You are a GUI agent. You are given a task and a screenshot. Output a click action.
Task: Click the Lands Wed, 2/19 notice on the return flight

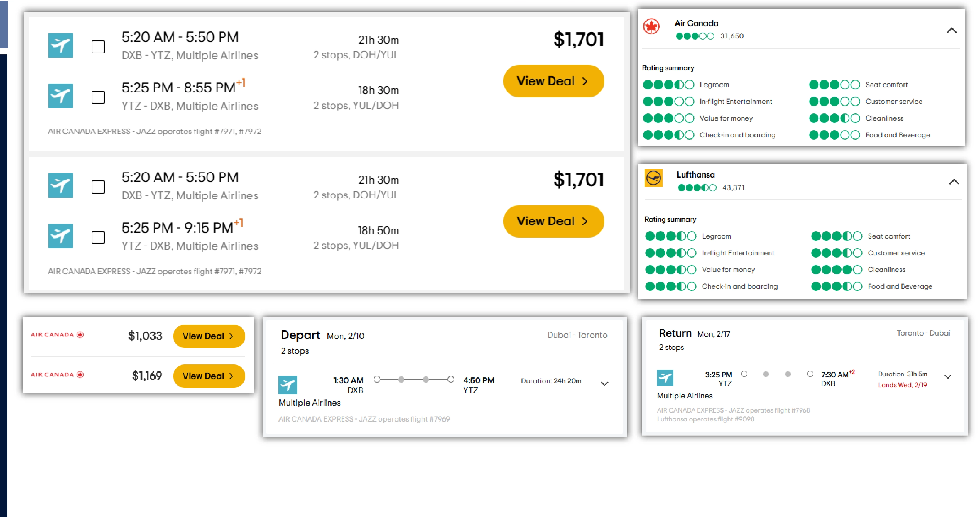click(x=902, y=385)
